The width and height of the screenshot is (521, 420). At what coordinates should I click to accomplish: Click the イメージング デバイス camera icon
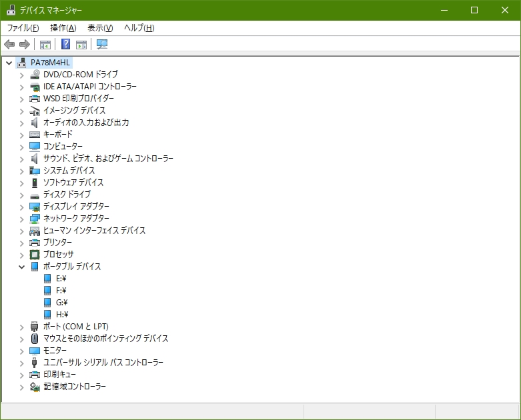tap(35, 111)
